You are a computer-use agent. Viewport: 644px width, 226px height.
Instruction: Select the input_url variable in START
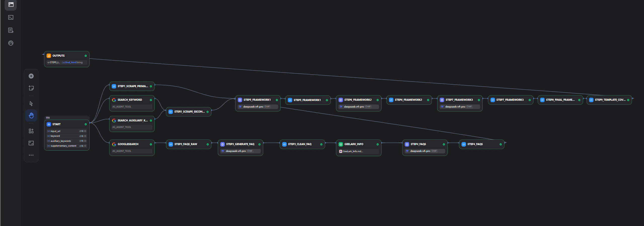[67, 131]
